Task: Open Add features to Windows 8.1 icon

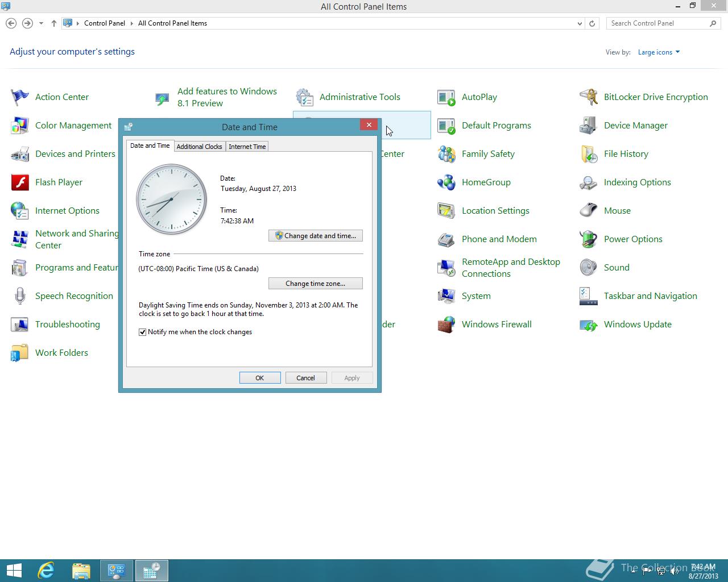Action: pos(162,99)
